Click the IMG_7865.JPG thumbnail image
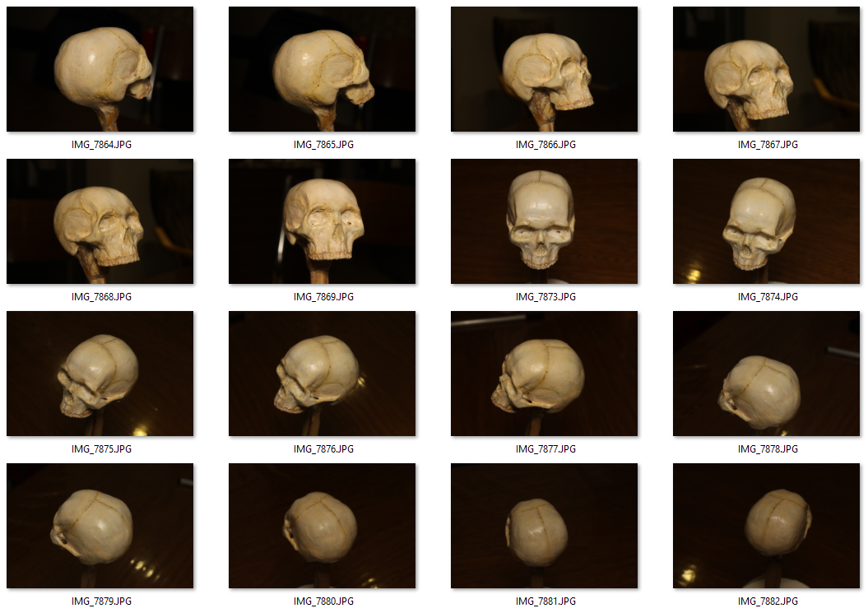This screenshot has height=613, width=868. coord(322,69)
